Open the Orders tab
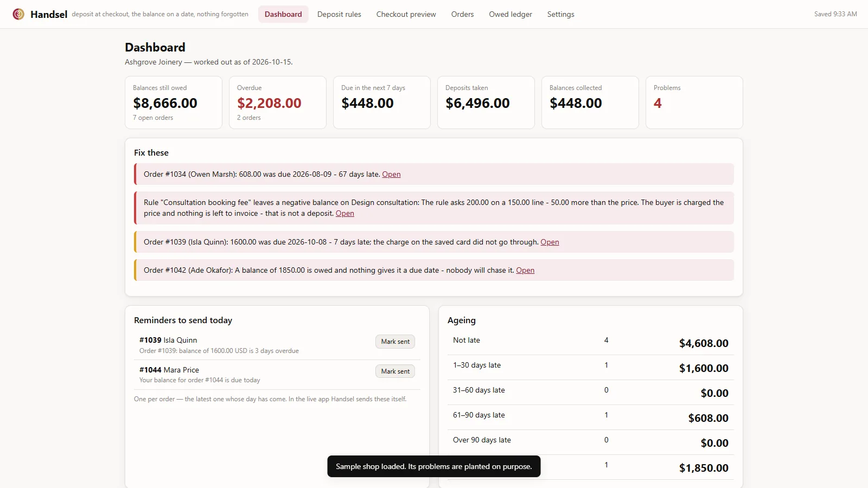 coord(462,14)
